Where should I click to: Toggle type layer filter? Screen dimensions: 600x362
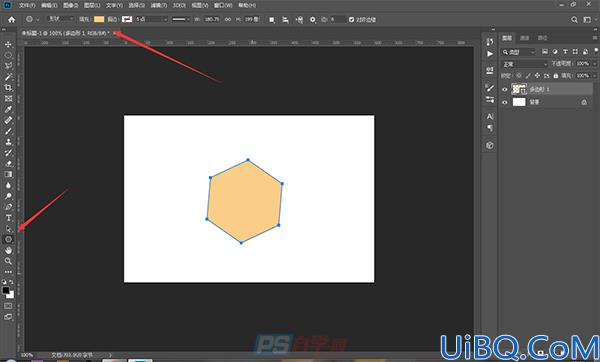pyautogui.click(x=565, y=52)
